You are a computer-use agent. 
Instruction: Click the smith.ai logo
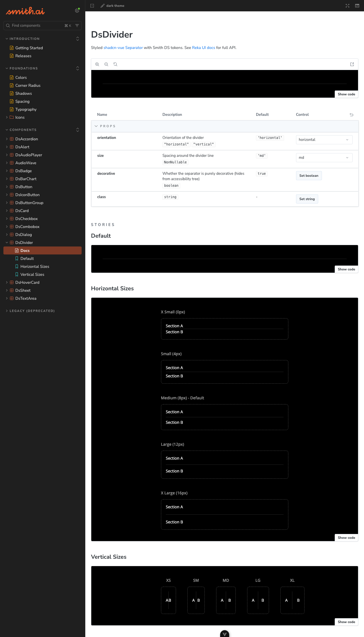click(x=25, y=11)
